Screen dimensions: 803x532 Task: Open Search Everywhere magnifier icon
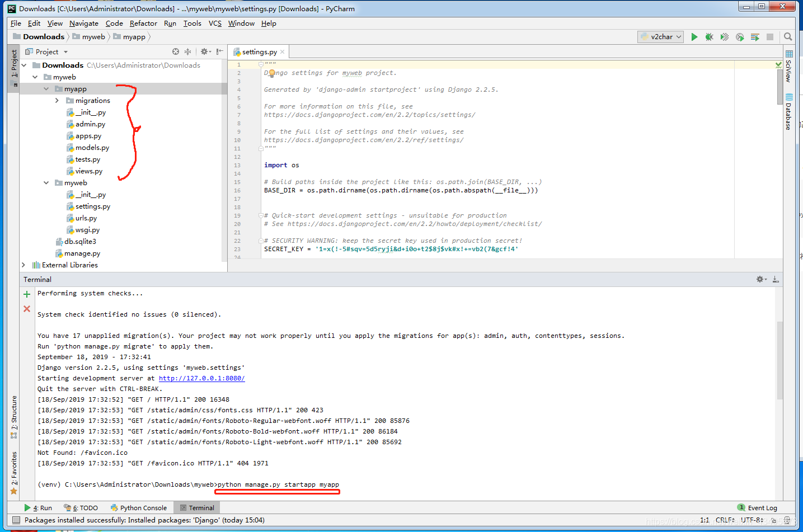[x=788, y=37]
